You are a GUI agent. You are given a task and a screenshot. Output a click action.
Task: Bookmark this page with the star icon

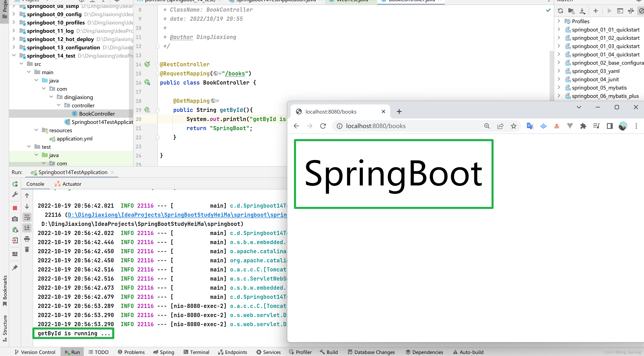(513, 126)
